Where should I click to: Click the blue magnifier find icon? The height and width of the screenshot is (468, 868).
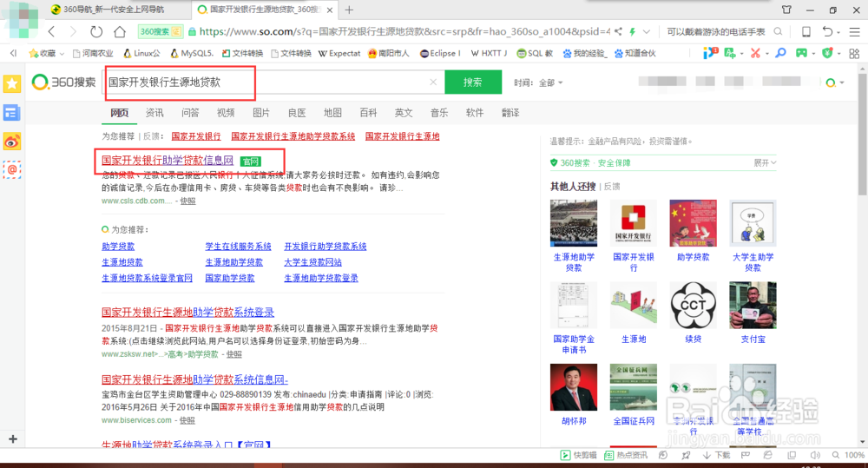tap(780, 53)
